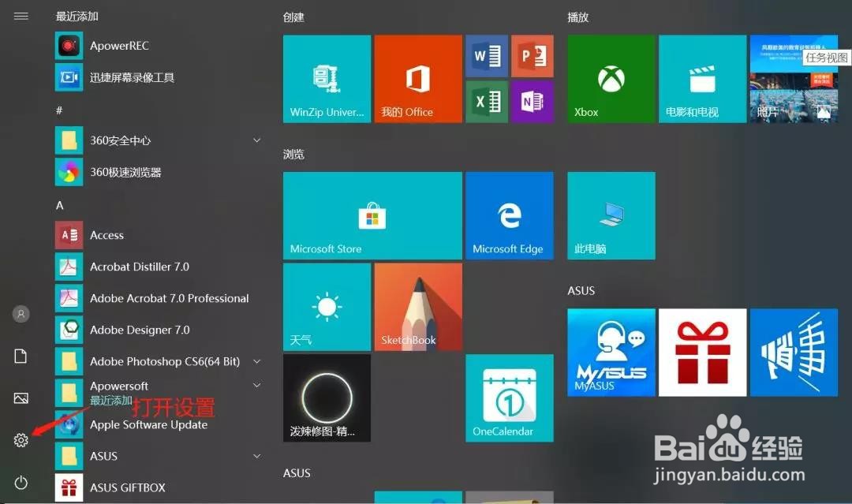Expand the 360安全中心 folder chevron
The height and width of the screenshot is (504, 852).
(256, 140)
